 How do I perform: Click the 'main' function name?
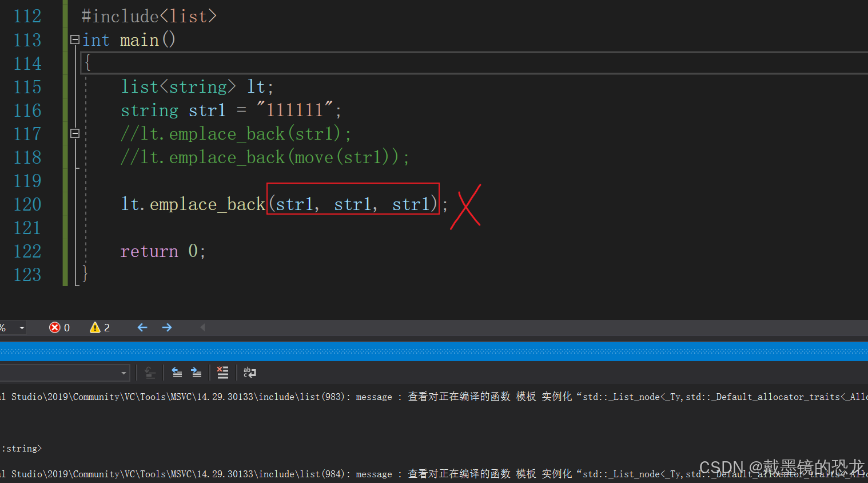(140, 40)
